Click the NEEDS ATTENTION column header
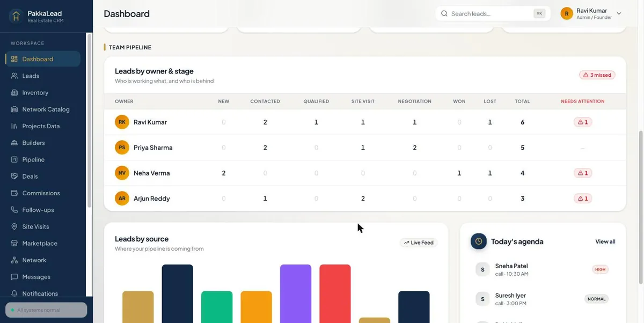644x323 pixels. coord(583,101)
